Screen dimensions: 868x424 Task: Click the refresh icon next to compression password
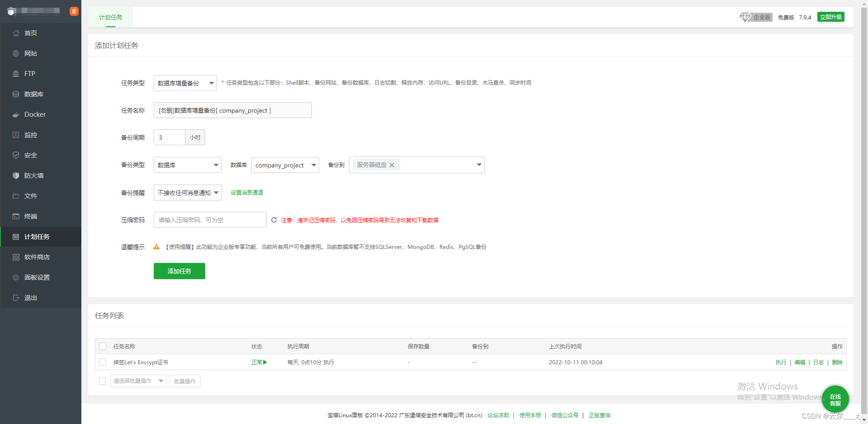coord(274,220)
